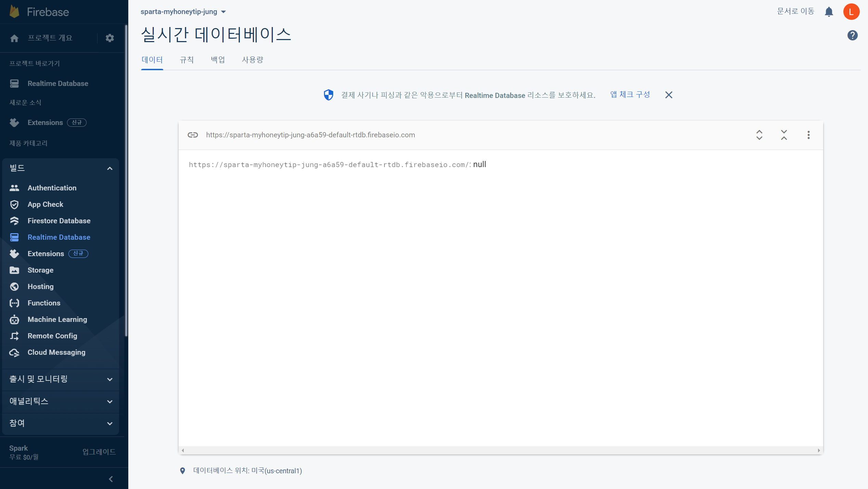Click the Firestore Database icon
The width and height of the screenshot is (868, 489).
click(14, 221)
